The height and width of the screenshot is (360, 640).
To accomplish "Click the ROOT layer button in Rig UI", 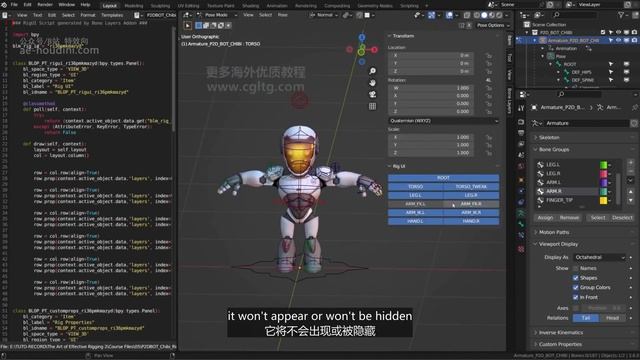I will tap(443, 178).
